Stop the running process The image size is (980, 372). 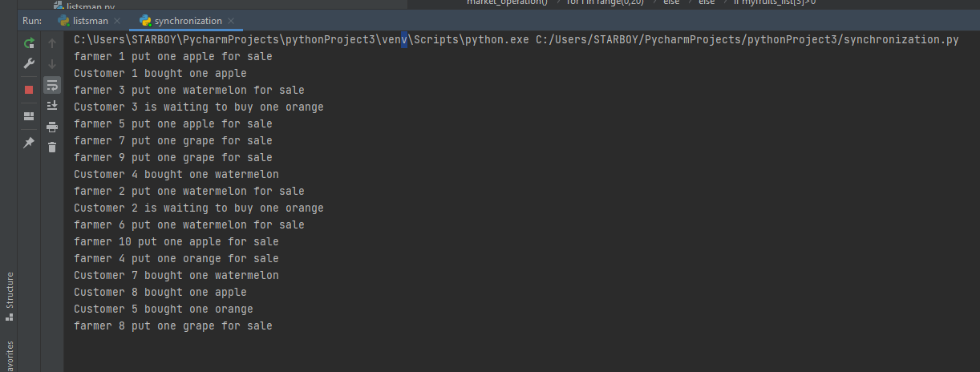click(29, 90)
